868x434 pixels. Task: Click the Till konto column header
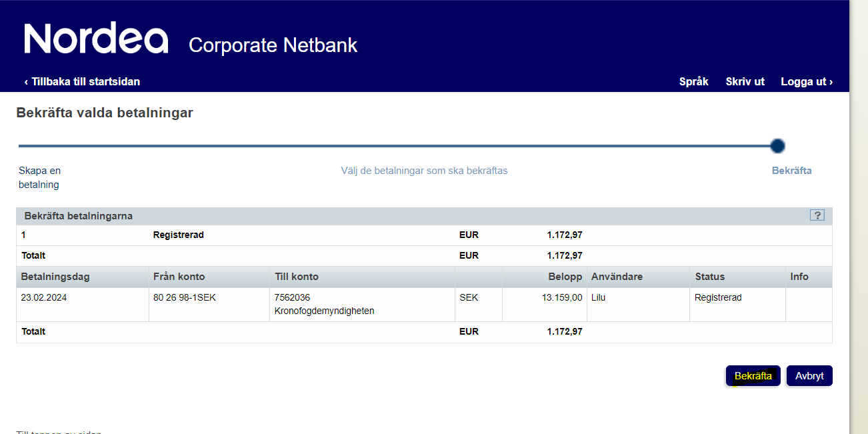297,277
